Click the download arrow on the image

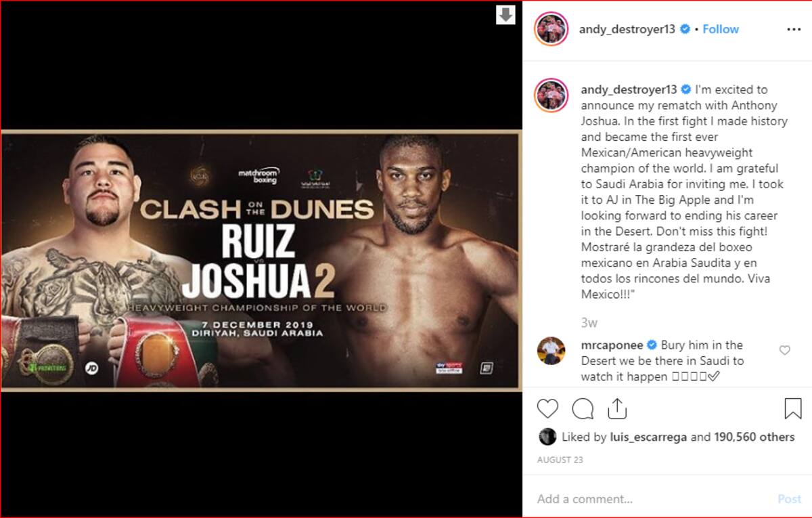(x=506, y=15)
